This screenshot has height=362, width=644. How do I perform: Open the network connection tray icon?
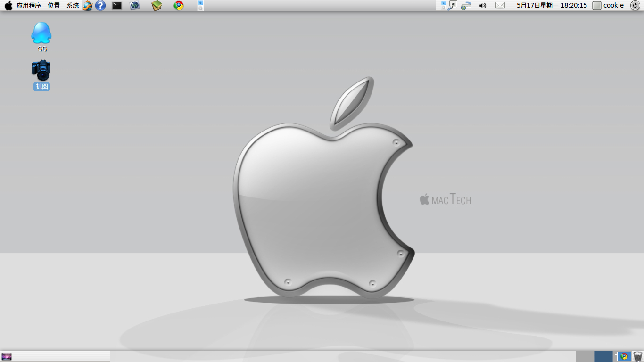click(453, 6)
